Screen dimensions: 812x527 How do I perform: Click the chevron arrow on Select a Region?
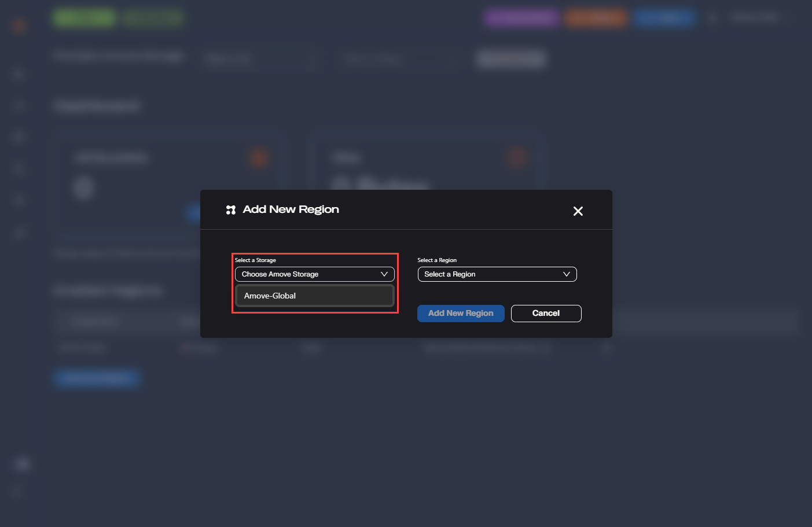pos(566,274)
